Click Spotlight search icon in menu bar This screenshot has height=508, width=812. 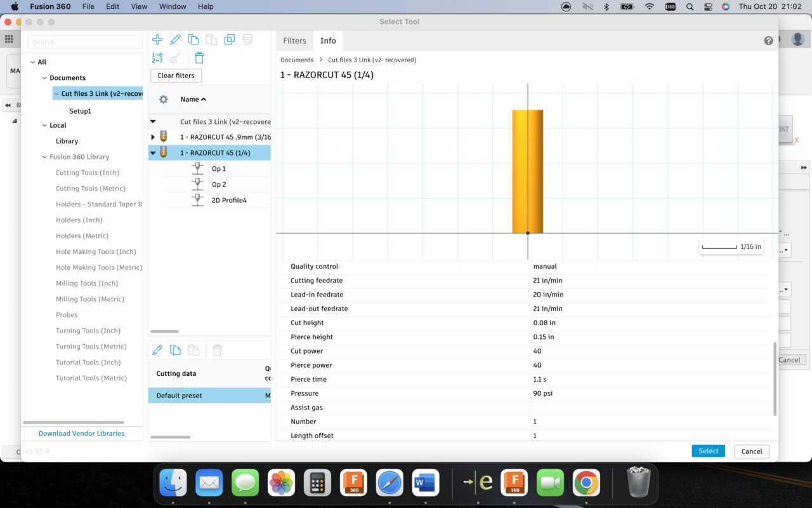click(690, 7)
